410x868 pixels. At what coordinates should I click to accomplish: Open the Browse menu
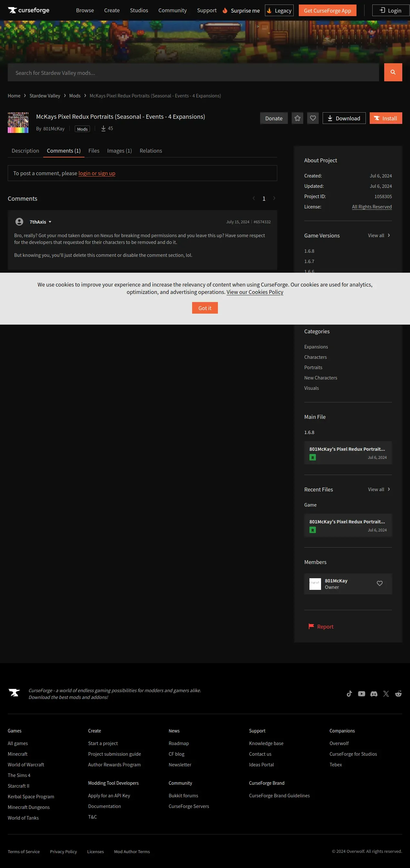85,10
